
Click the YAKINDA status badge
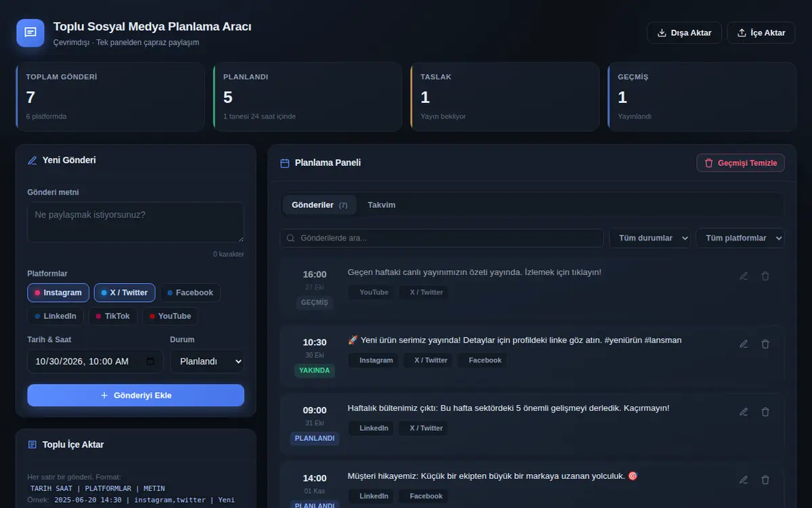click(315, 371)
